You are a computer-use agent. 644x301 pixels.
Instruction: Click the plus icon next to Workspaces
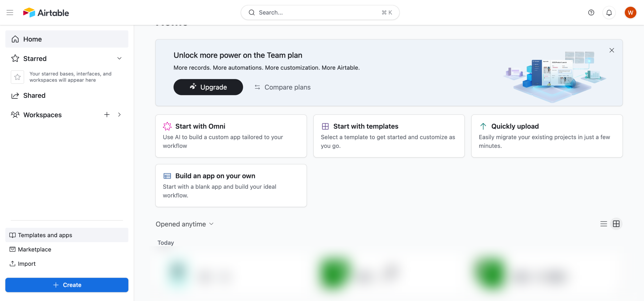pyautogui.click(x=107, y=115)
